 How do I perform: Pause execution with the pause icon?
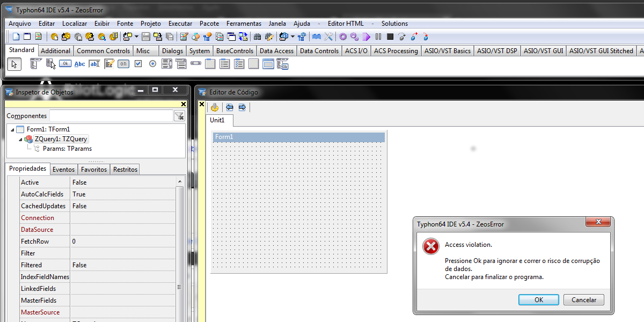pyautogui.click(x=378, y=36)
